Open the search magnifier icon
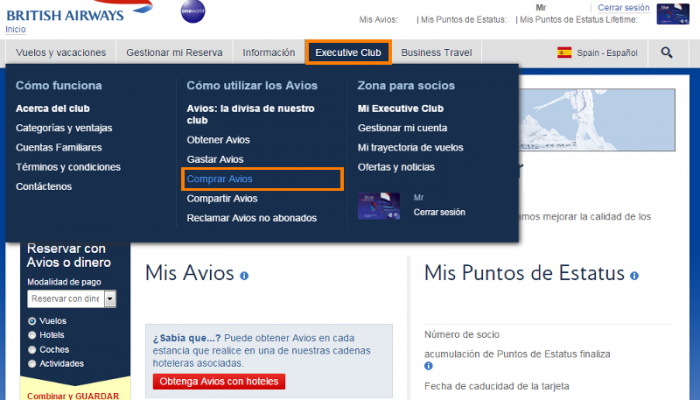 coord(667,53)
